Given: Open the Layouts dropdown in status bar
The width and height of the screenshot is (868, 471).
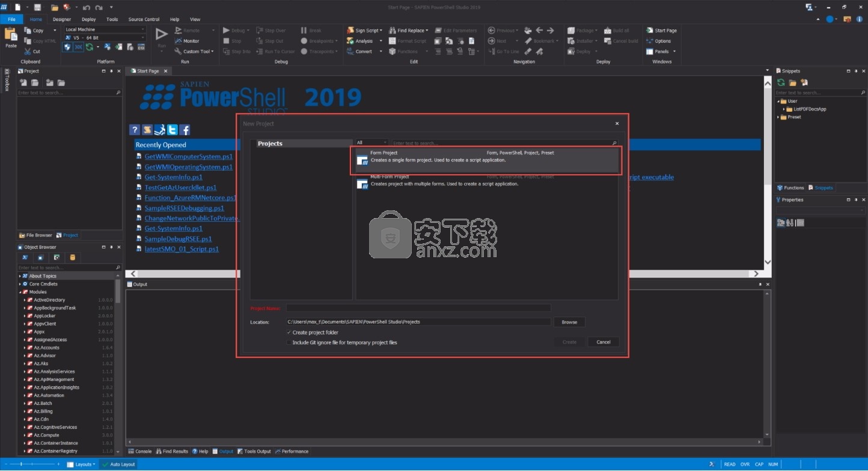Looking at the screenshot, I should [82, 464].
